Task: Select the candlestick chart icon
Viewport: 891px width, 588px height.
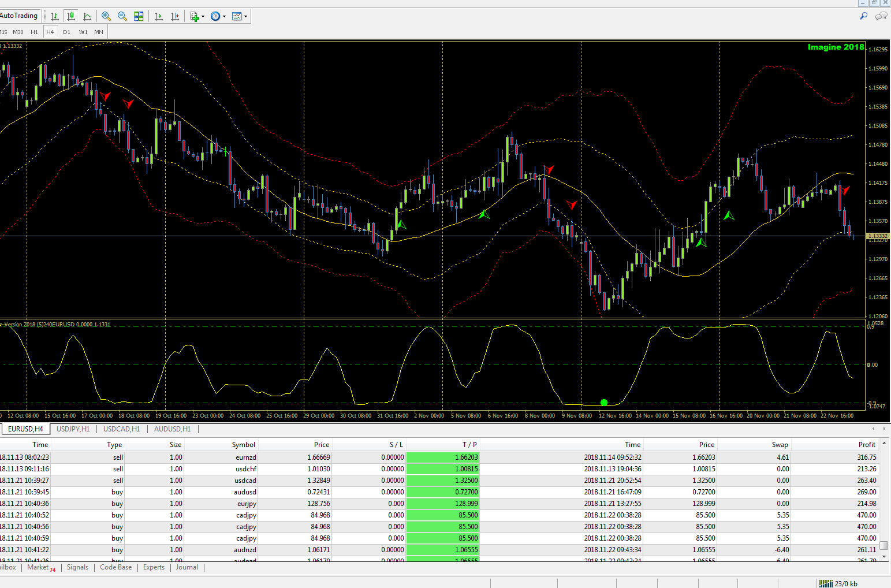Action: coord(71,16)
